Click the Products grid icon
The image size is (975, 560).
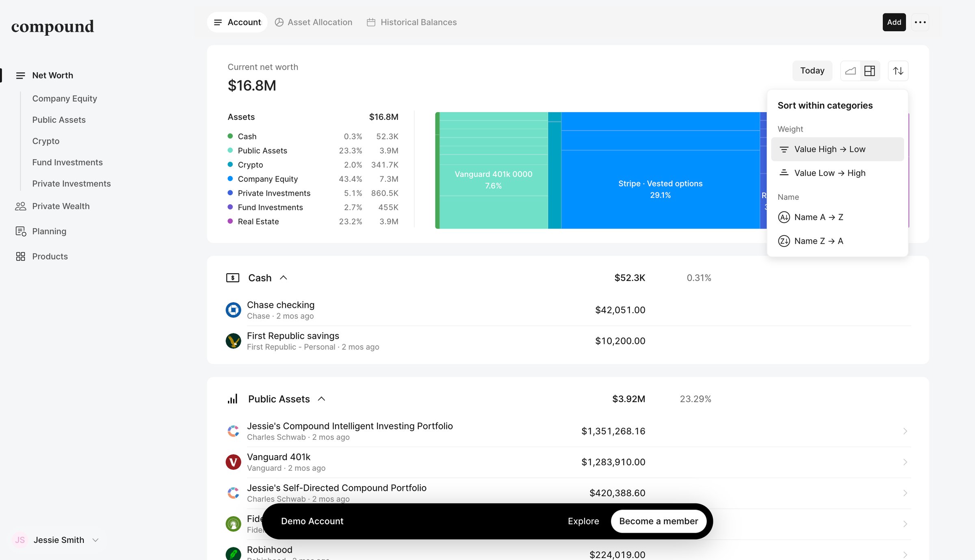[x=20, y=257]
